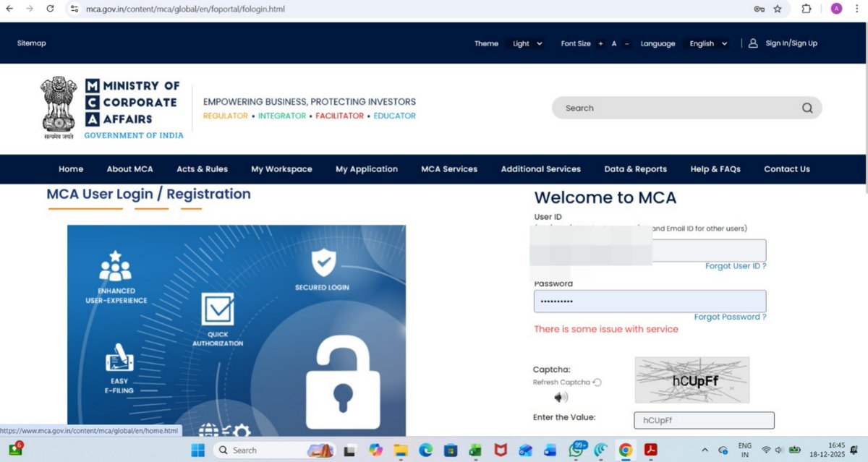
Task: Bookmark this page with the star icon
Action: pos(778,9)
